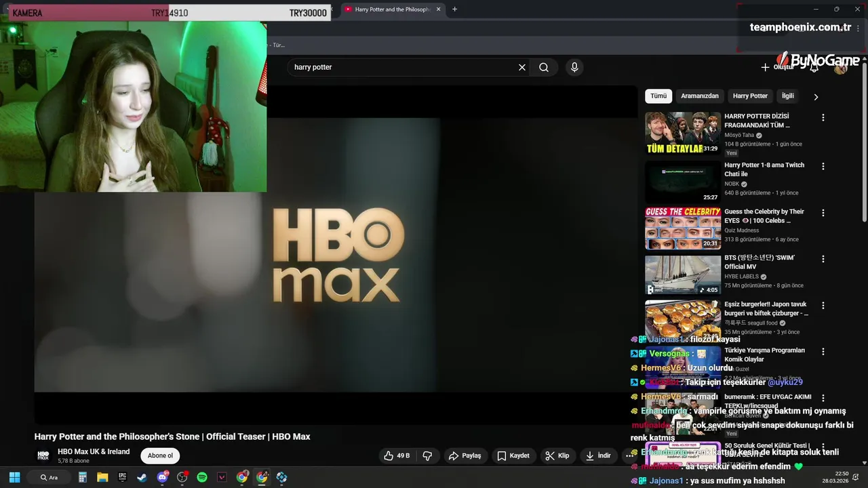The image size is (868, 488).
Task: Show more filter chips with right arrow
Action: [x=816, y=97]
